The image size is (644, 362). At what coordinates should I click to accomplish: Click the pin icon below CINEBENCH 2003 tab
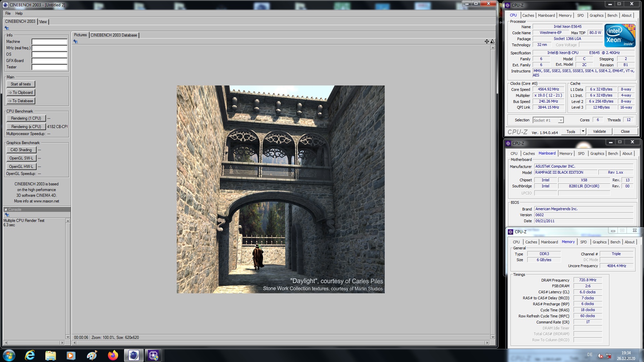coord(7,28)
